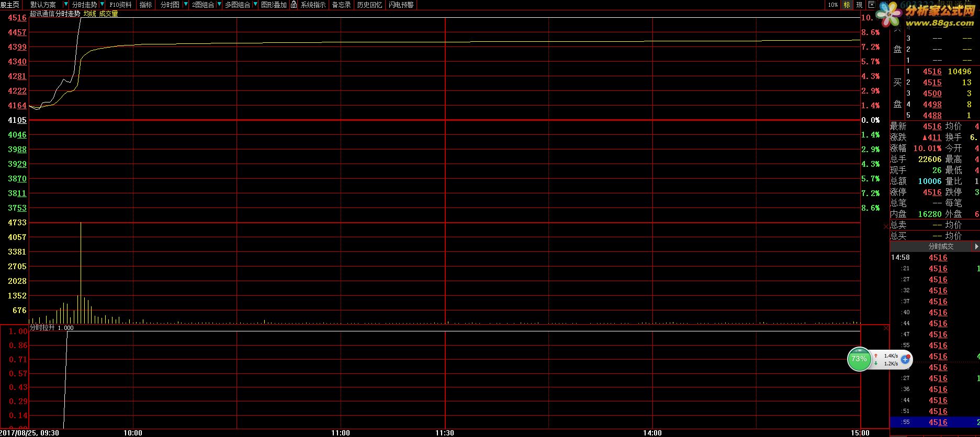
Task: Click the blue plus icon on speed widget
Action: coord(905,360)
